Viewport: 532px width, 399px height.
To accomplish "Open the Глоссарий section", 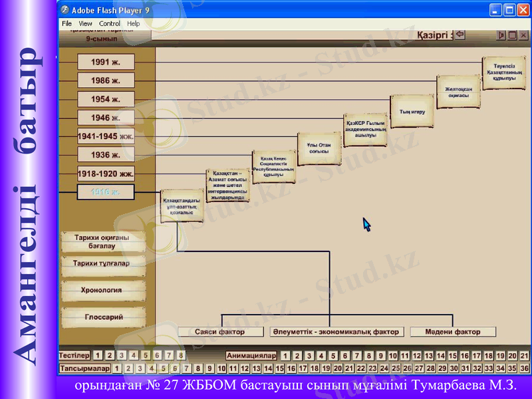I will point(103,318).
